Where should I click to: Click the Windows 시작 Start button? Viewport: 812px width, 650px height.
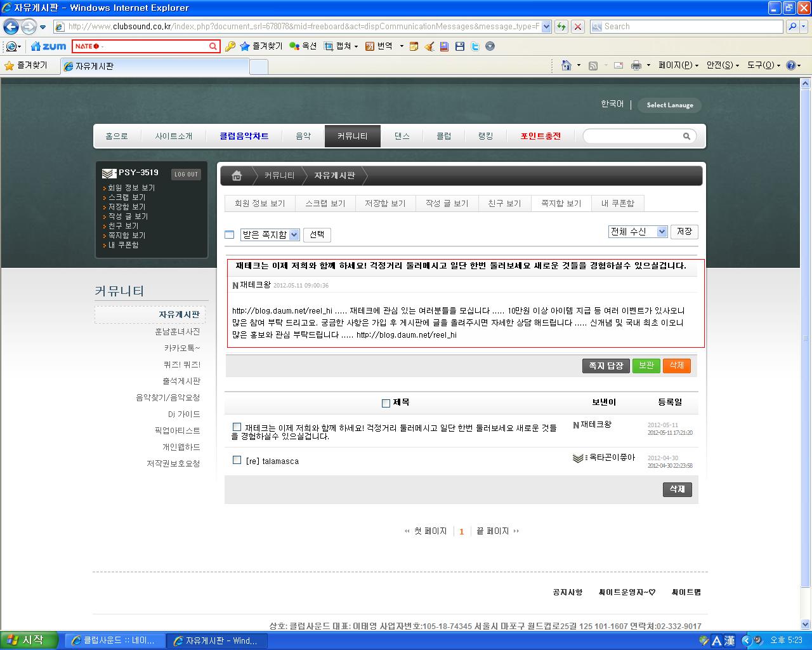coord(29,640)
